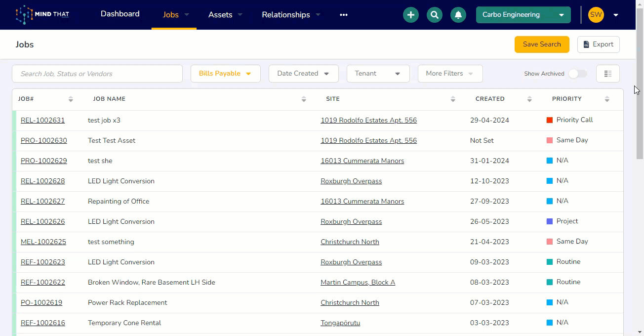The width and height of the screenshot is (644, 336).
Task: Sort by Priority column arrows
Action: tap(607, 99)
